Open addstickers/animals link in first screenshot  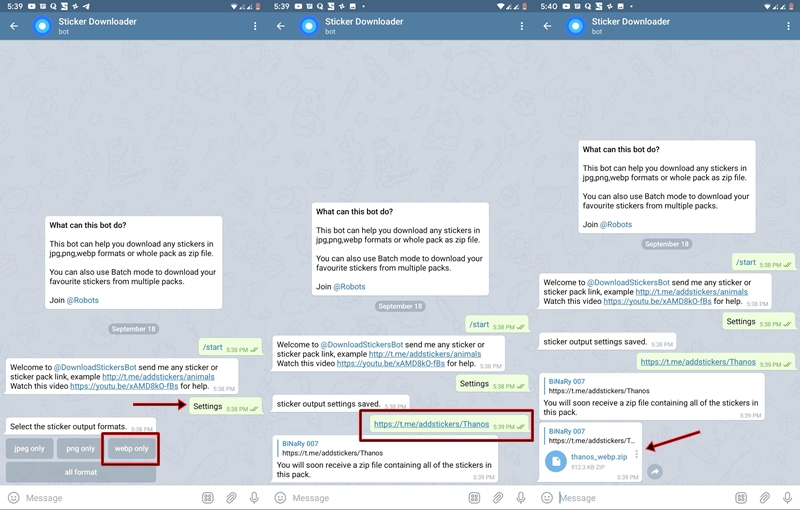158,377
